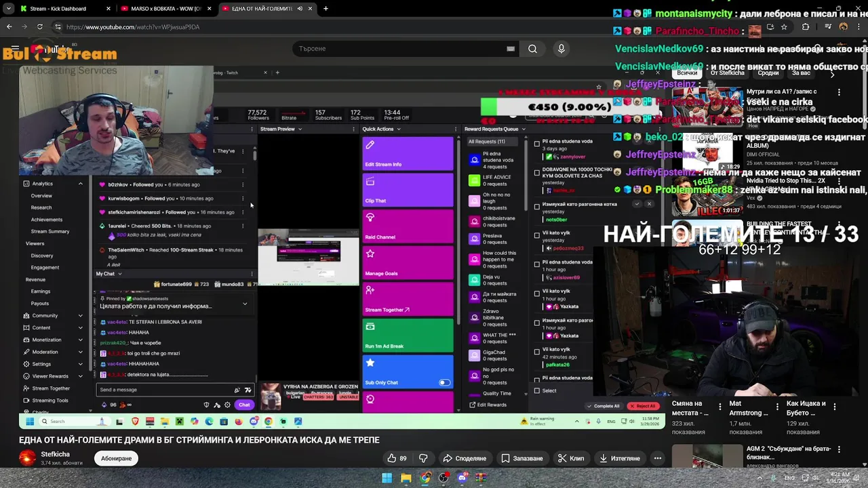Image resolution: width=868 pixels, height=488 pixels.
Task: Reload the page with the browser refresh icon
Action: tap(40, 27)
